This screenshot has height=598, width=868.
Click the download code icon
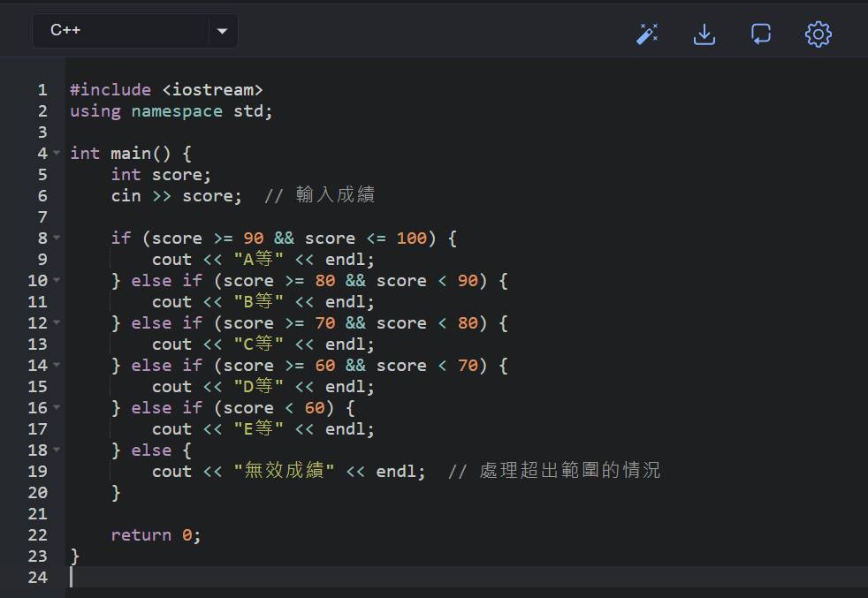click(x=704, y=34)
